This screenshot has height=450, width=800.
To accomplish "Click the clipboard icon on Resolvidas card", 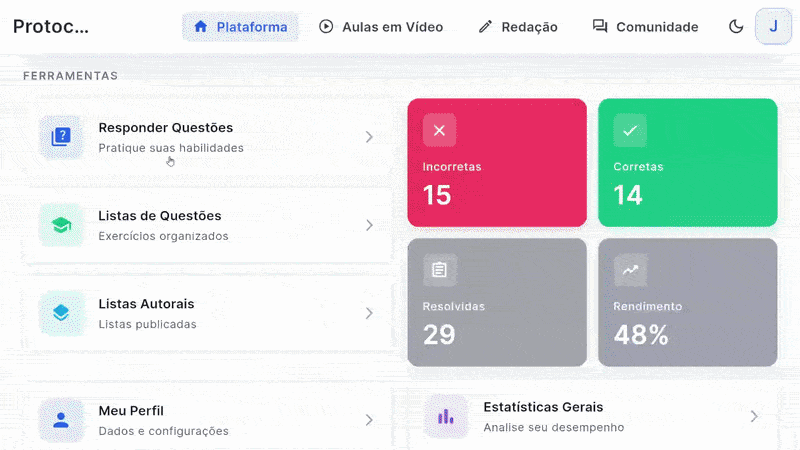I will tap(439, 269).
